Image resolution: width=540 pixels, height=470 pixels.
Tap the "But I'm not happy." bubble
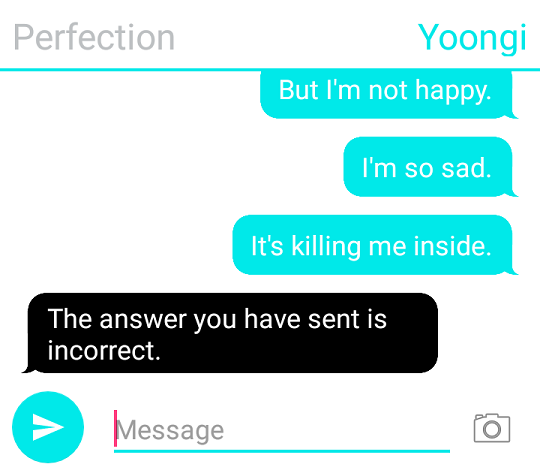[387, 94]
